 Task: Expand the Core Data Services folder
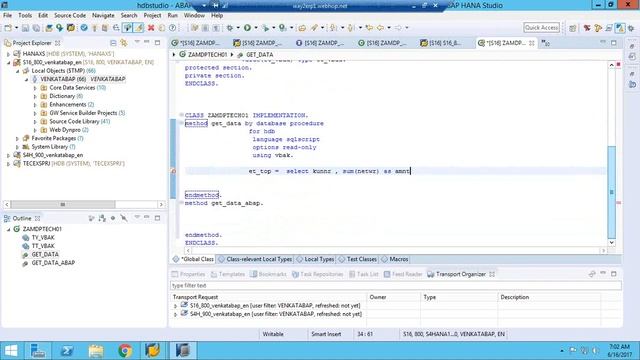[x=35, y=88]
